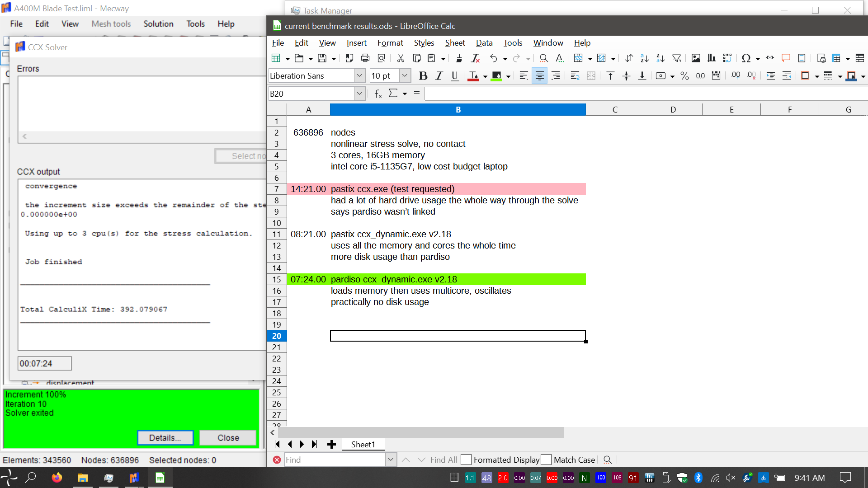
Task: Check the Match Case checkbox
Action: pos(546,460)
